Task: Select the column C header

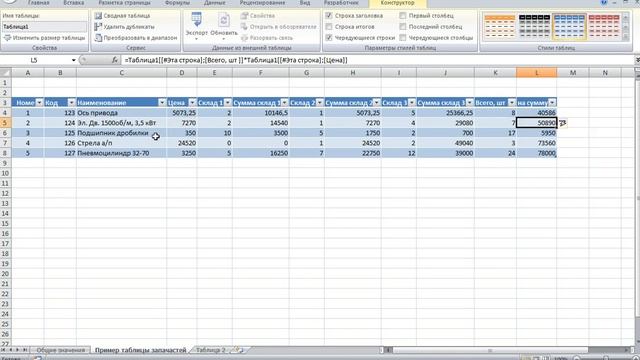Action: [121, 73]
